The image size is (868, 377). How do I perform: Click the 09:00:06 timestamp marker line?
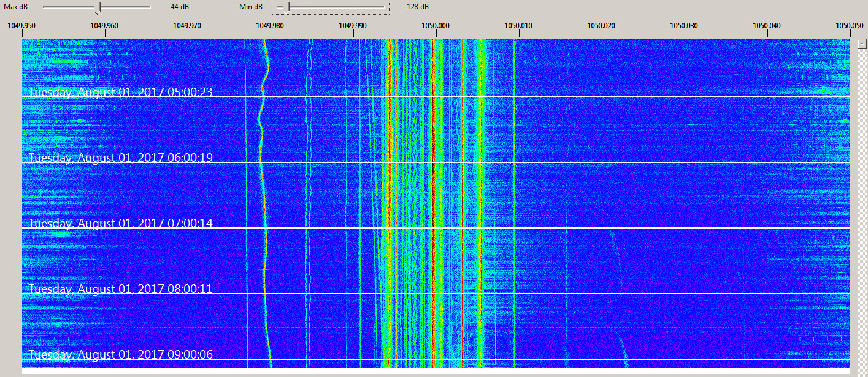[436, 359]
